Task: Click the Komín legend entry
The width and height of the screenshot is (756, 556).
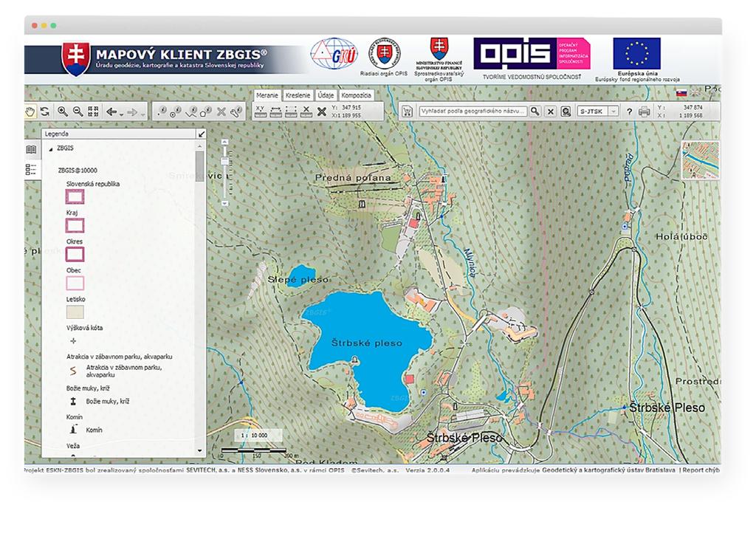Action: coord(86,430)
